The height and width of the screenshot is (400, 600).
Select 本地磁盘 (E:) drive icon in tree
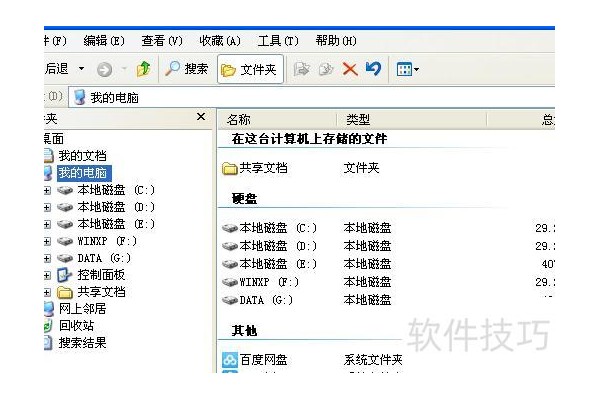tap(65, 224)
